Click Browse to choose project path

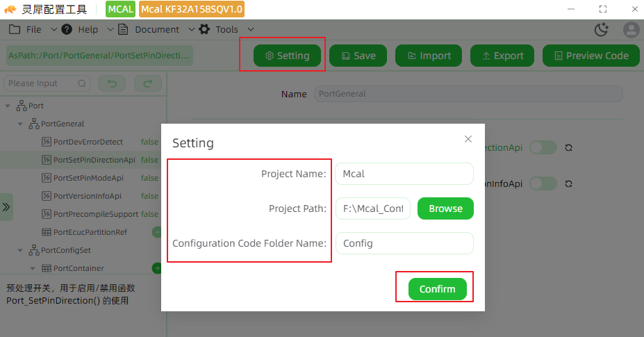[445, 208]
